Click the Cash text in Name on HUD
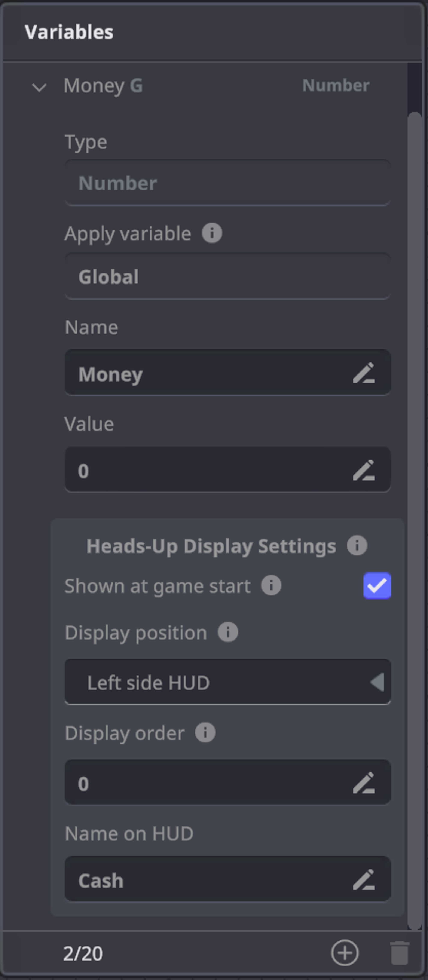Image resolution: width=428 pixels, height=980 pixels. [101, 880]
